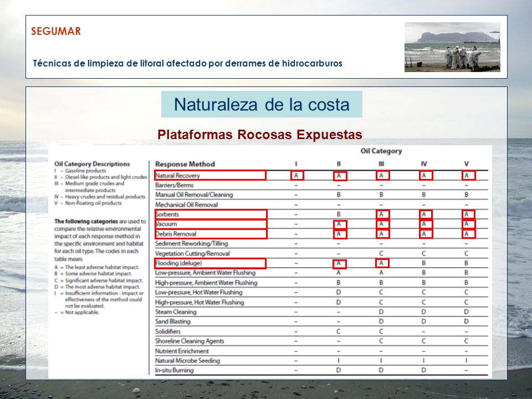532x399 pixels.
Task: Select 'The most adverse habitat impact' entry
Action: coord(96,287)
